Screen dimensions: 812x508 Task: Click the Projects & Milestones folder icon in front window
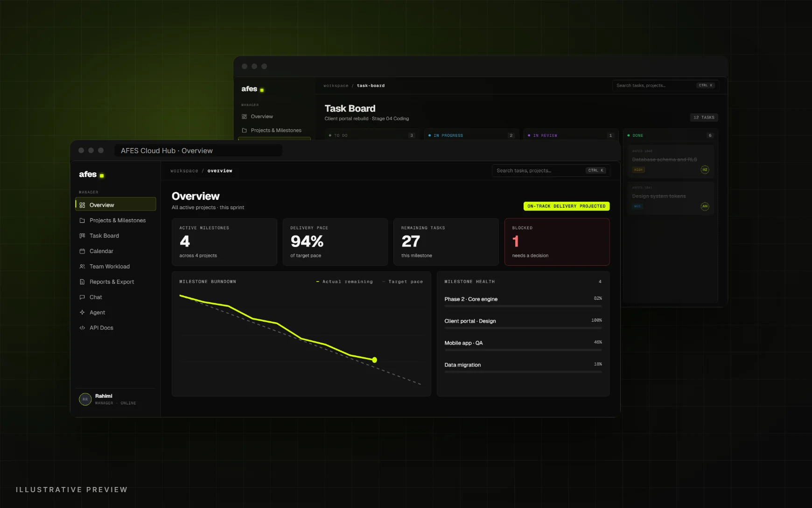[82, 220]
